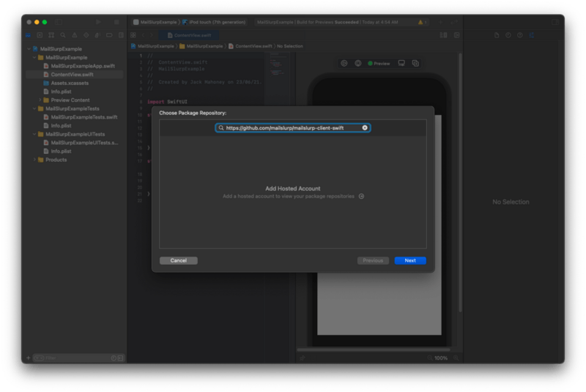Open the test navigator diamond icon
This screenshot has height=392, width=586.
(86, 35)
